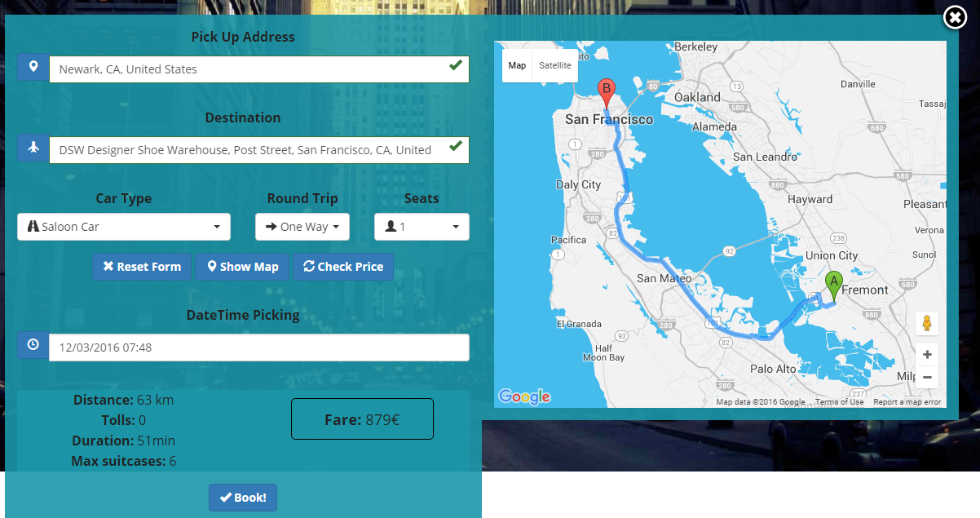Click the Tolls: 0 text

coord(123,420)
